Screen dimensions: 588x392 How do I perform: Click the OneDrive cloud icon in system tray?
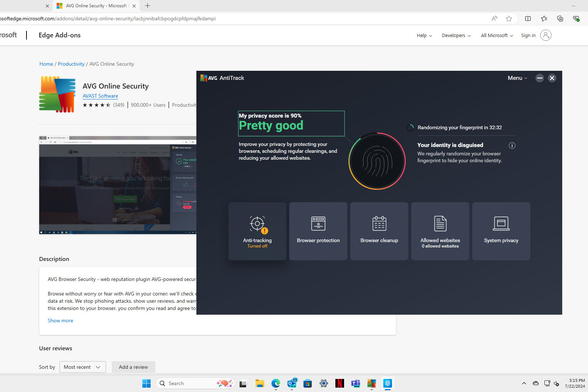click(535, 383)
